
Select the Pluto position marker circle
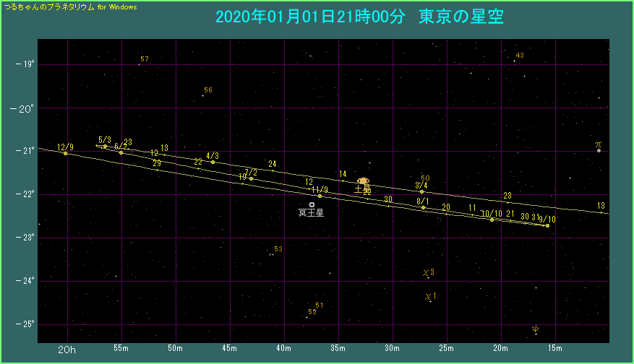(312, 204)
